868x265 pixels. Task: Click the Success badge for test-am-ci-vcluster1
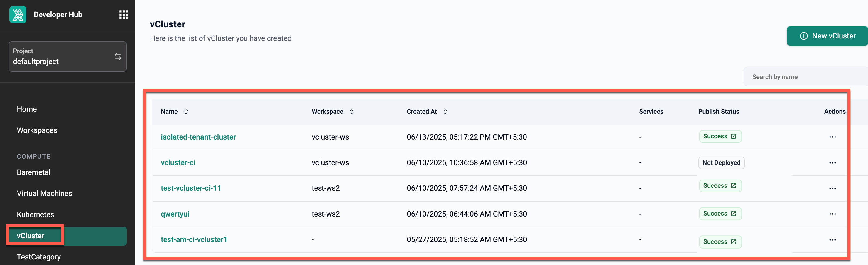720,242
